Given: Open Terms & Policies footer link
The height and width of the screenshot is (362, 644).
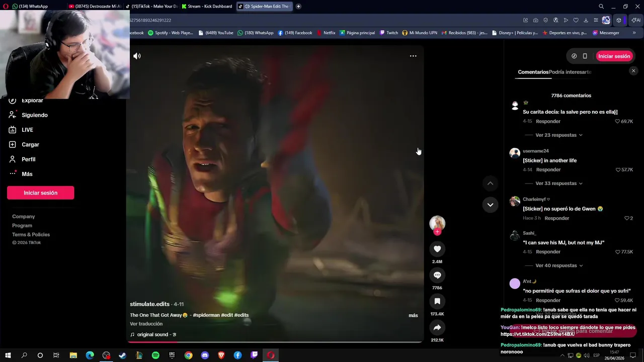Looking at the screenshot, I should [x=31, y=235].
